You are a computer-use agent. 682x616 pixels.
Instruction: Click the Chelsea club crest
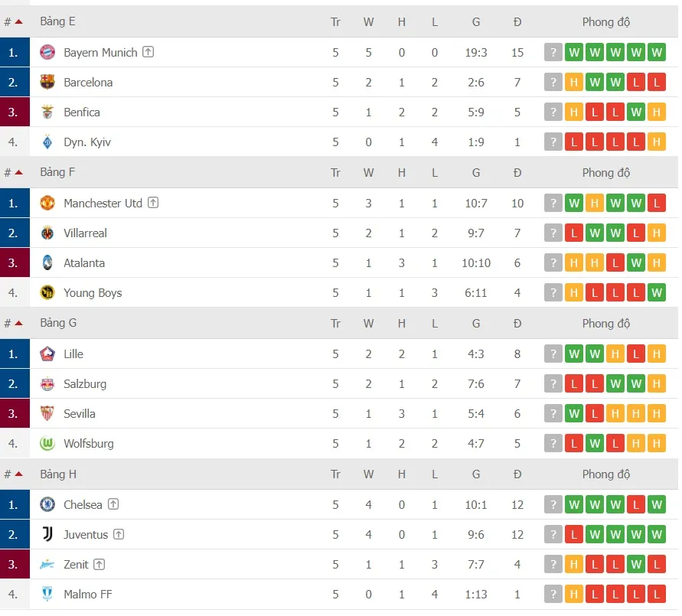(x=47, y=505)
